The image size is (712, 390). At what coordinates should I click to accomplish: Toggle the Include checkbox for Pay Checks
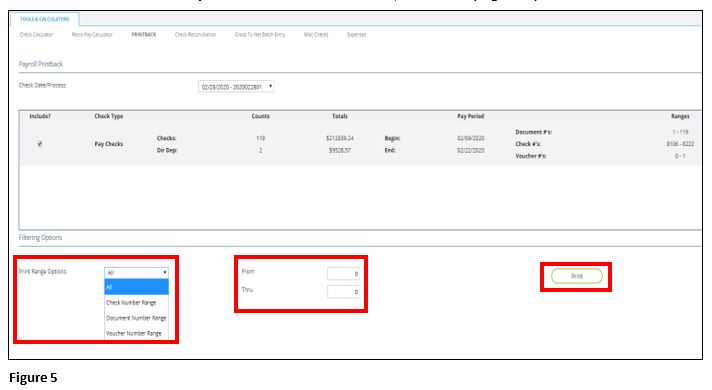pyautogui.click(x=40, y=144)
